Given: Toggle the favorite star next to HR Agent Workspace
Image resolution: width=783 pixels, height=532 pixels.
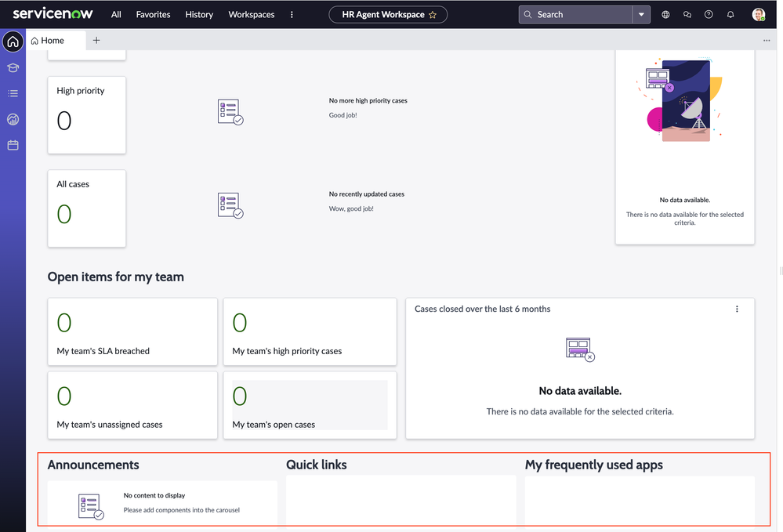Looking at the screenshot, I should coord(433,14).
